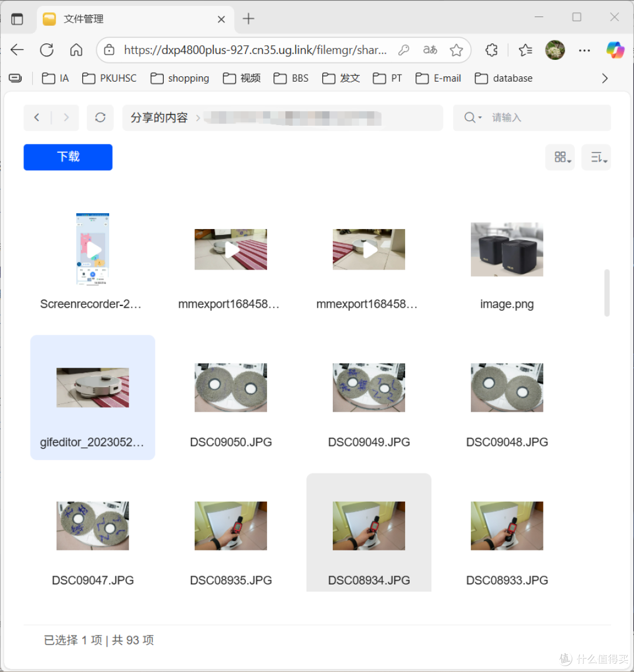This screenshot has width=634, height=672.
Task: Click the DSC09050.JPG file name label
Action: click(231, 442)
